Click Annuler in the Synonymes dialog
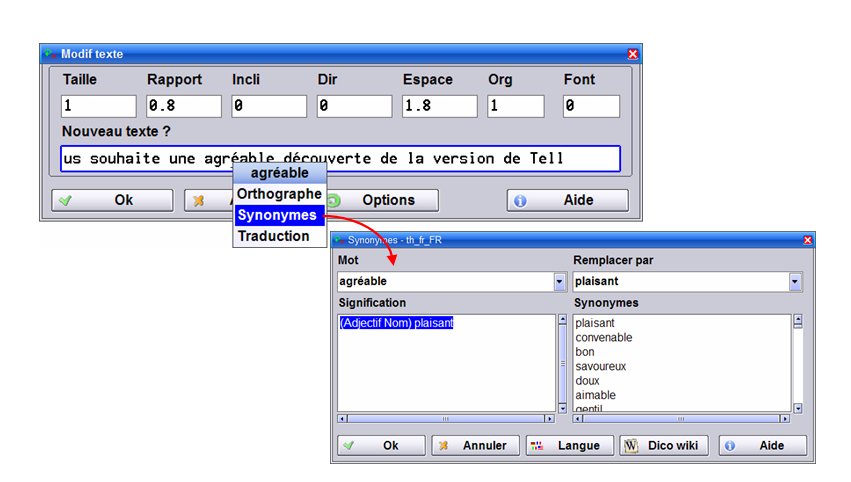This screenshot has height=482, width=851. pos(475,446)
